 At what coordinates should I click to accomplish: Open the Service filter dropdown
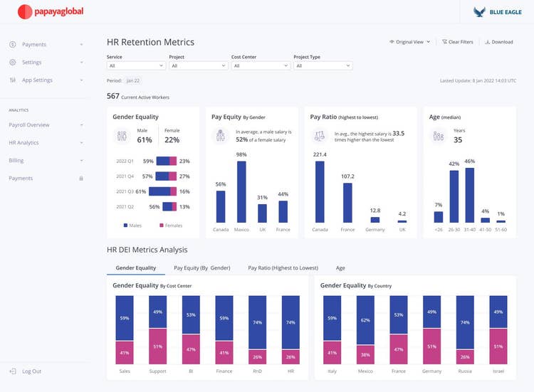click(x=136, y=65)
